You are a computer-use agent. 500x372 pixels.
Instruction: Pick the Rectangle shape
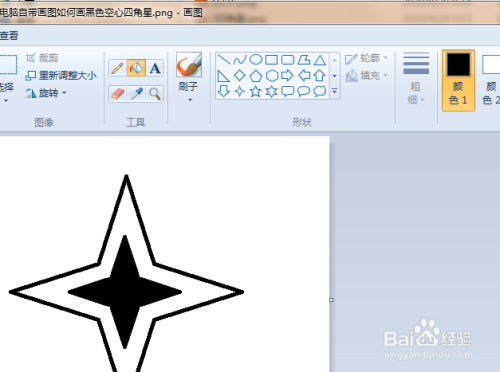tap(272, 60)
